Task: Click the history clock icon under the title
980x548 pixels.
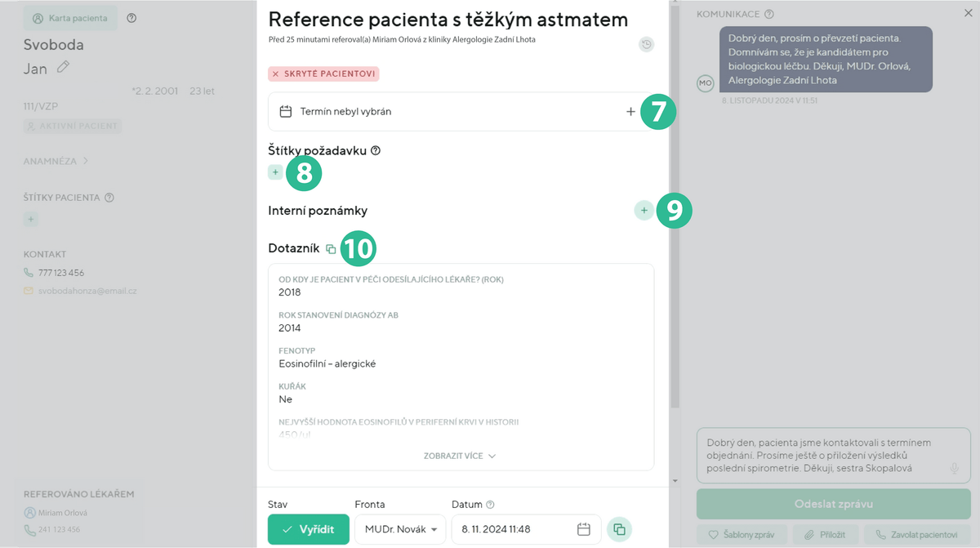Action: (x=646, y=44)
